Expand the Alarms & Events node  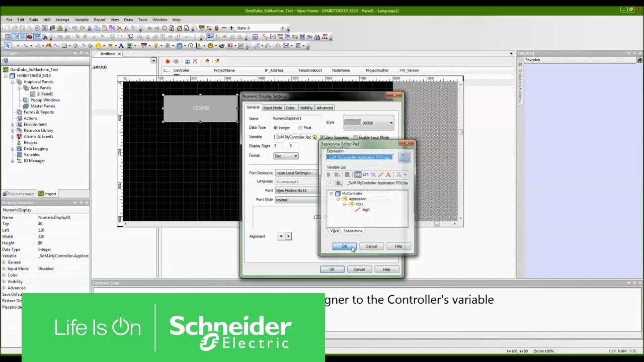tap(13, 136)
